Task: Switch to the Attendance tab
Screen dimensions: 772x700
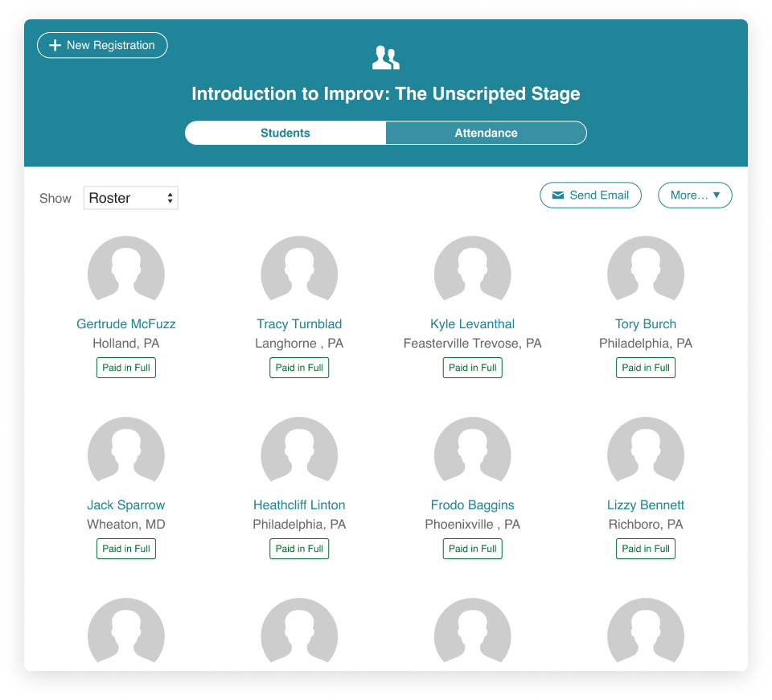Action: tap(486, 132)
